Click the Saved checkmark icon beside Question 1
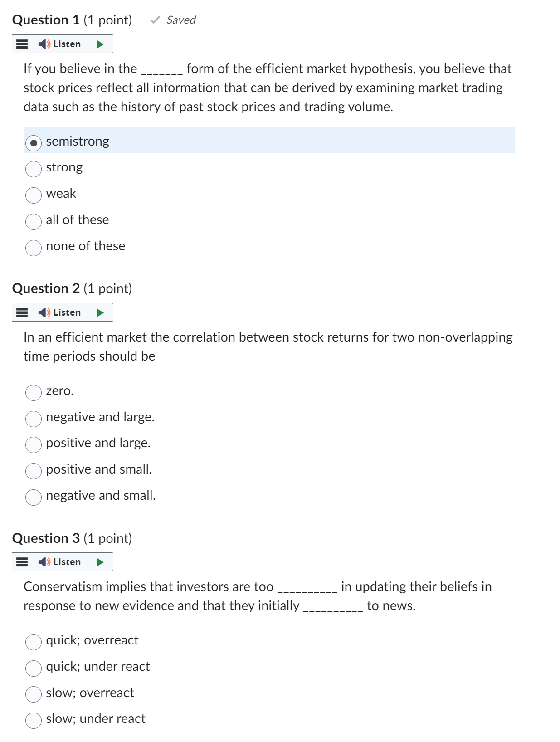Image resolution: width=560 pixels, height=742 pixels. [155, 20]
